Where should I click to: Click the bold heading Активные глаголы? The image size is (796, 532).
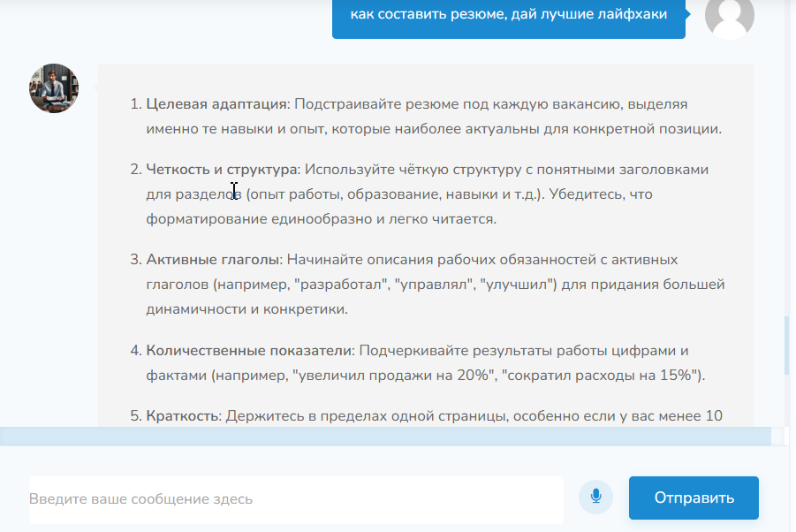pyautogui.click(x=213, y=260)
